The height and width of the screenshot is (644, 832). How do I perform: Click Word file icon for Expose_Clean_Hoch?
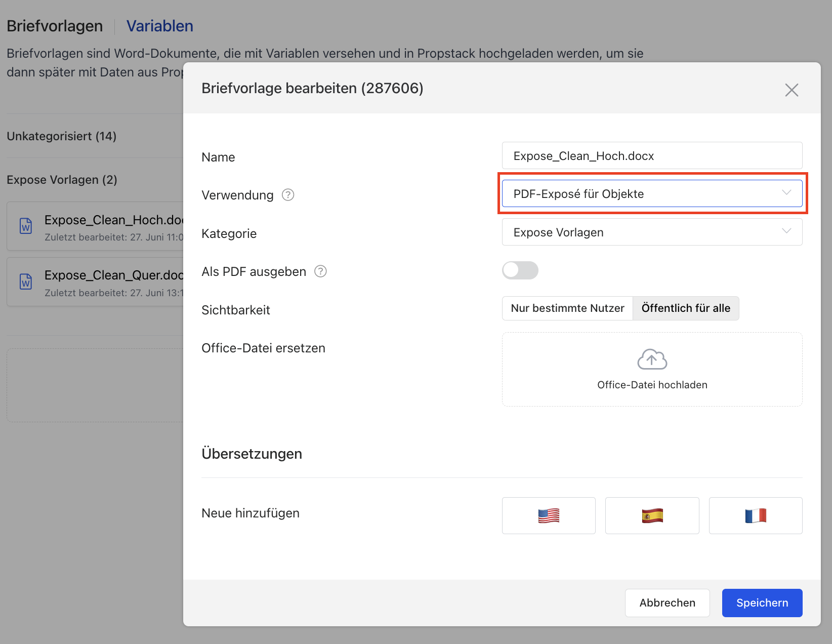click(x=26, y=226)
